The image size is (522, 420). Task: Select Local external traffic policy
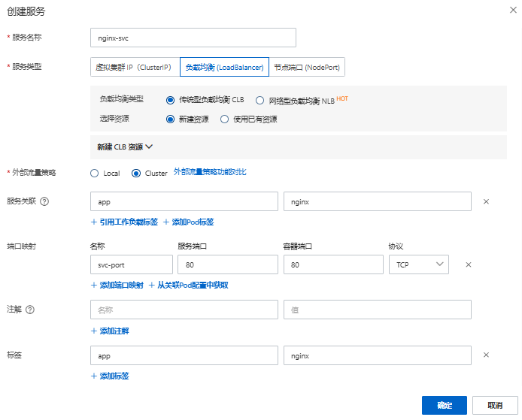click(x=95, y=174)
